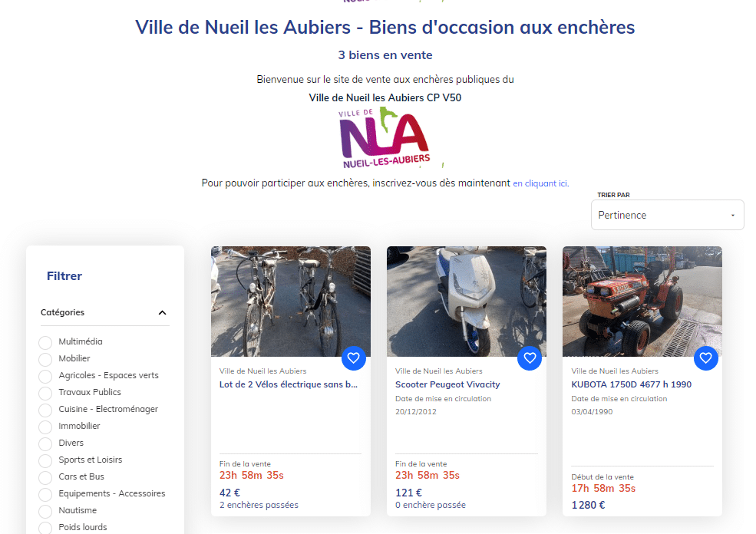This screenshot has width=756, height=534.
Task: Pick the Cars et Bus category
Action: click(x=46, y=477)
